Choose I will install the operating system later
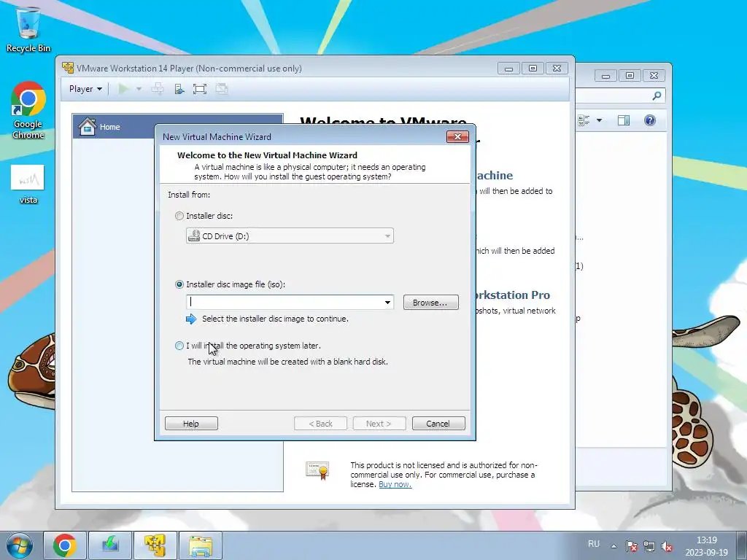747x560 pixels. tap(179, 346)
